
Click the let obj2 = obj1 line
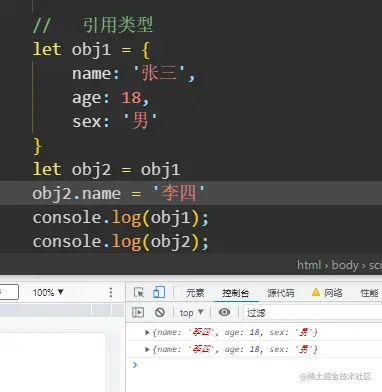106,170
